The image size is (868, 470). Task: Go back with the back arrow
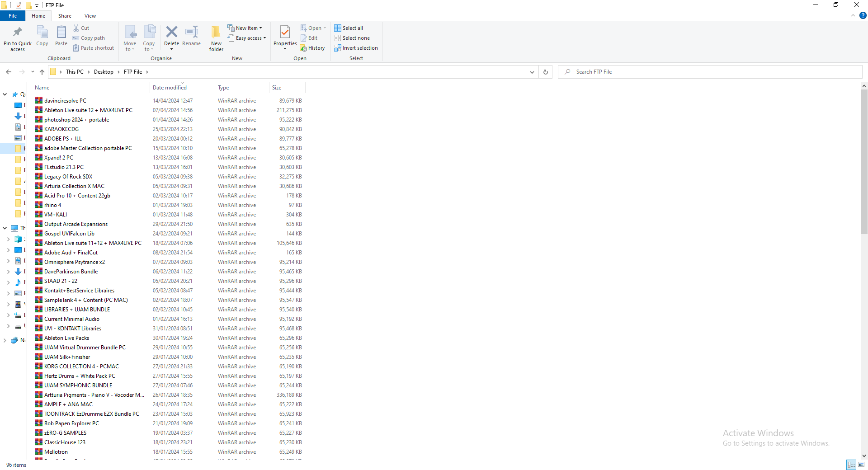click(x=9, y=72)
